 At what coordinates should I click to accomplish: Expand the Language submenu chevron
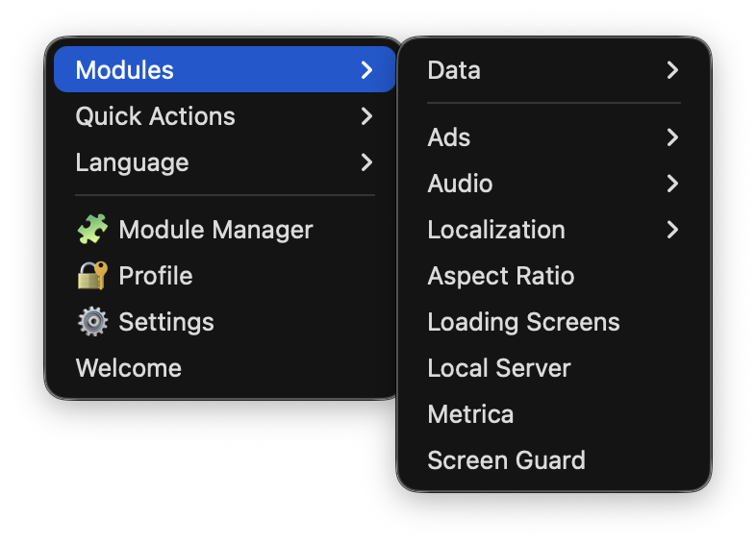tap(366, 162)
